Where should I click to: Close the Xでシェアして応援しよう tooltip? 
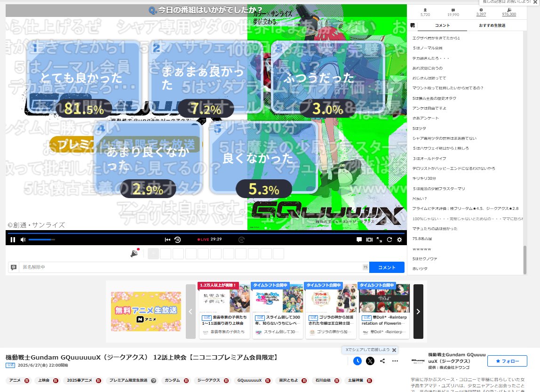(x=394, y=350)
